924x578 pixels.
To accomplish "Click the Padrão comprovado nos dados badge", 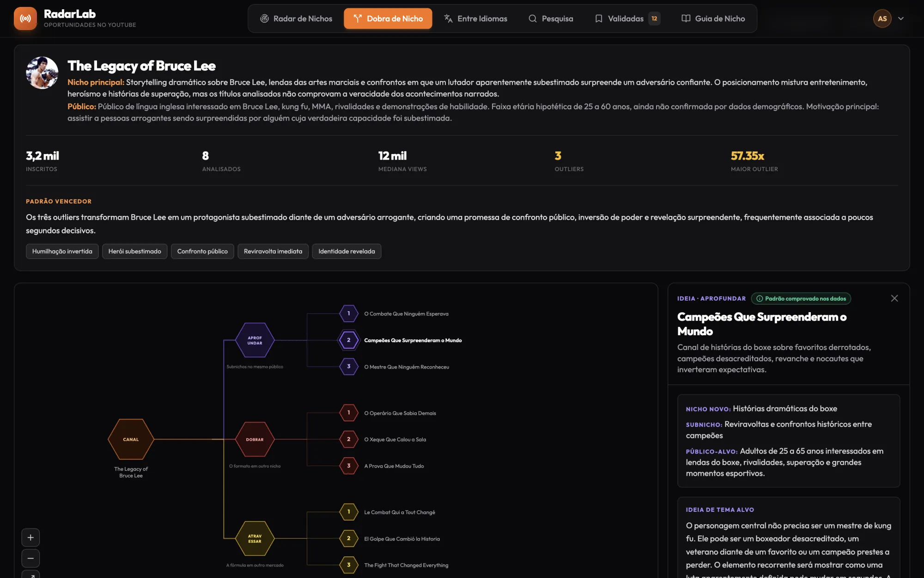I will pos(801,298).
